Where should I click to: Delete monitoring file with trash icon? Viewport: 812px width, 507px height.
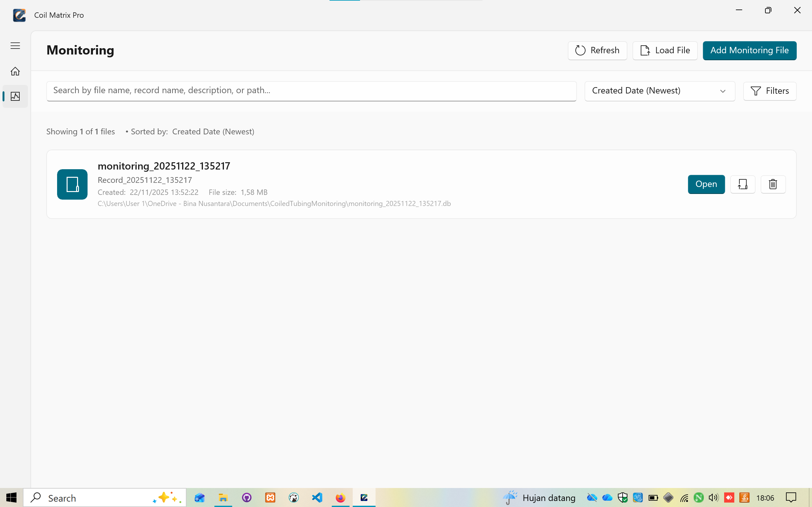coord(773,184)
